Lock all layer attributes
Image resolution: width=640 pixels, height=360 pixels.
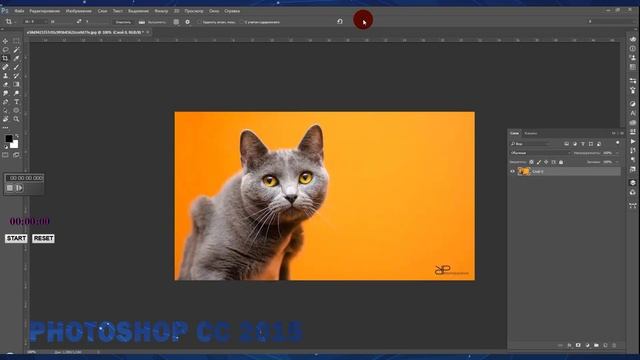tap(561, 162)
